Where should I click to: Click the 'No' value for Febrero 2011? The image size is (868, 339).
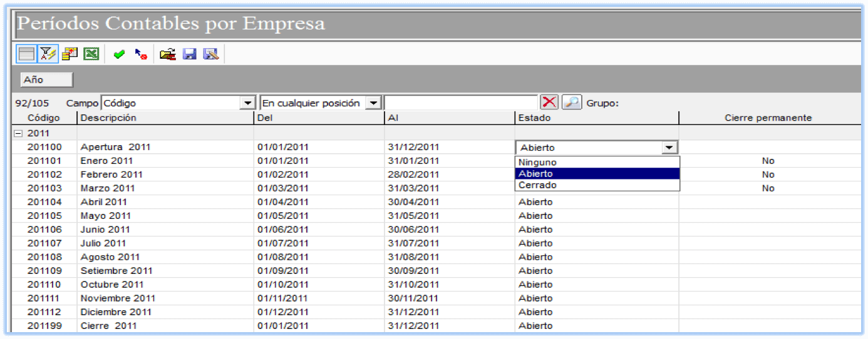coord(768,175)
